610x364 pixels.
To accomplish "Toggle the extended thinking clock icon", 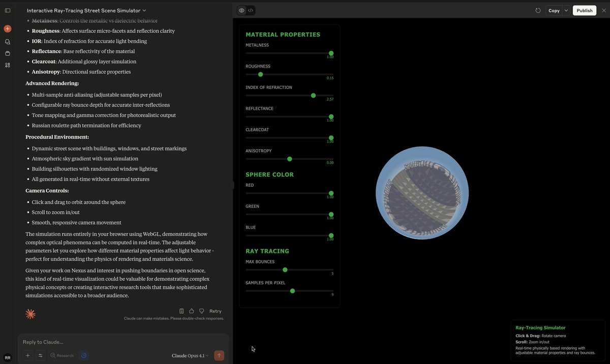I will click(84, 355).
